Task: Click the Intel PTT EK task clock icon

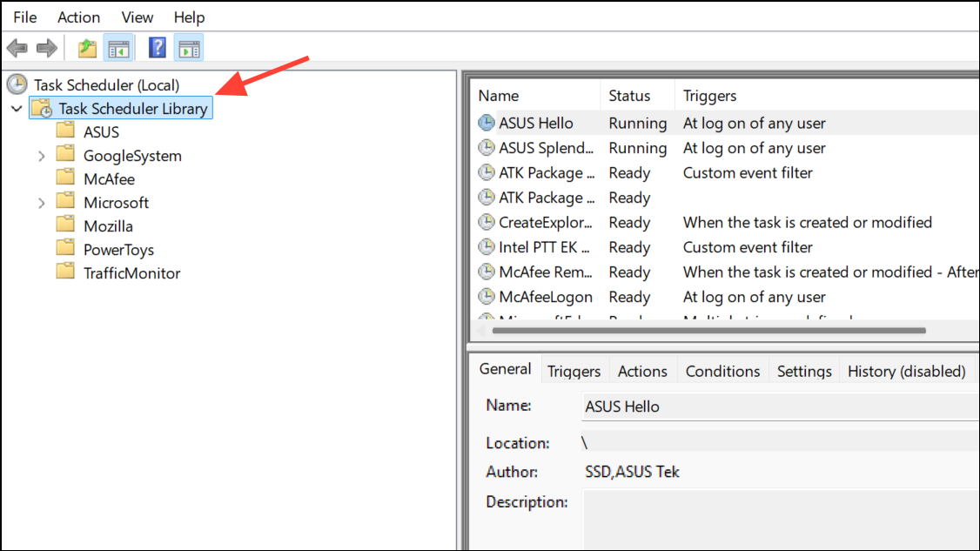Action: click(487, 247)
